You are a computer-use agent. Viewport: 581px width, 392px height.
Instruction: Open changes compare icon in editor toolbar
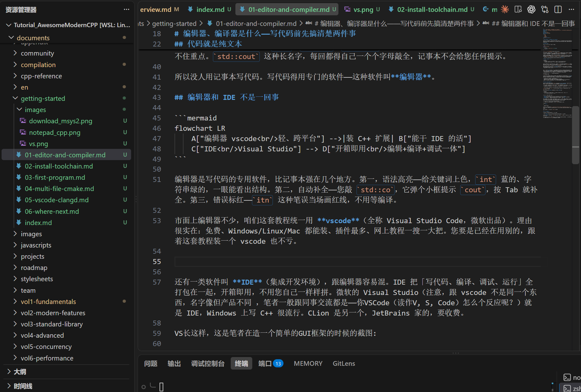tap(545, 9)
